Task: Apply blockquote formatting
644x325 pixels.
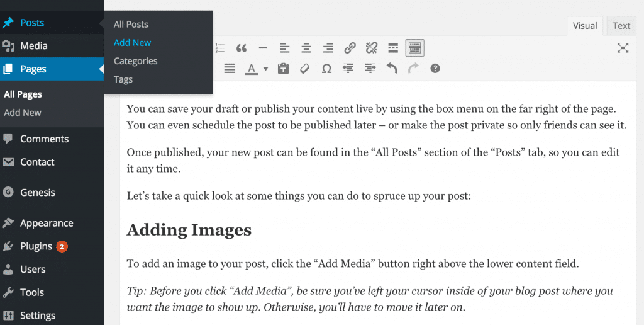Action: (241, 48)
